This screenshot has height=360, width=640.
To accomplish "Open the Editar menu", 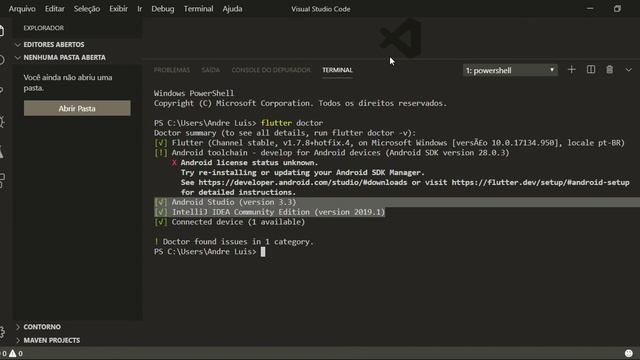I will coord(55,9).
